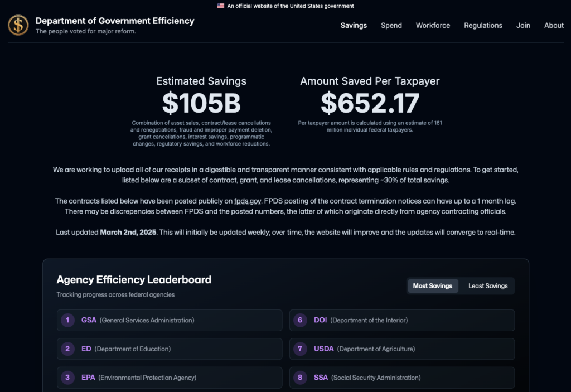Click the Agency Efficiency Leaderboard heading
The height and width of the screenshot is (392, 571).
point(134,280)
